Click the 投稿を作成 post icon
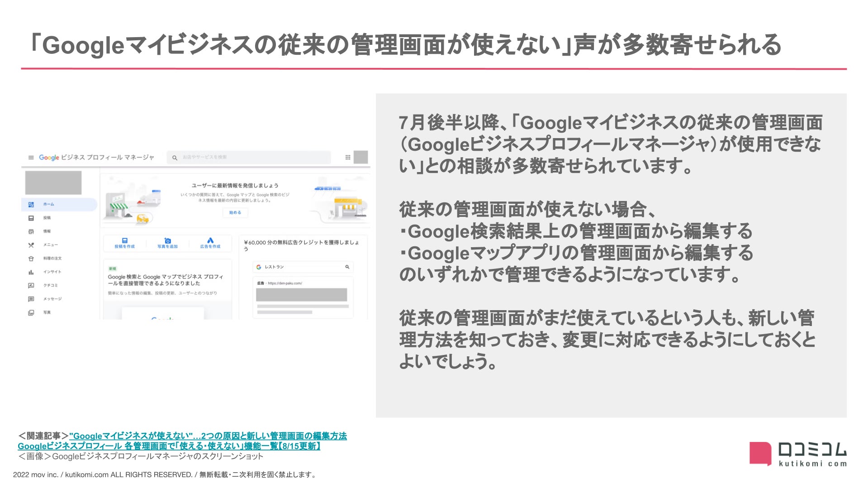Screen dimensions: 868x489 [125, 240]
